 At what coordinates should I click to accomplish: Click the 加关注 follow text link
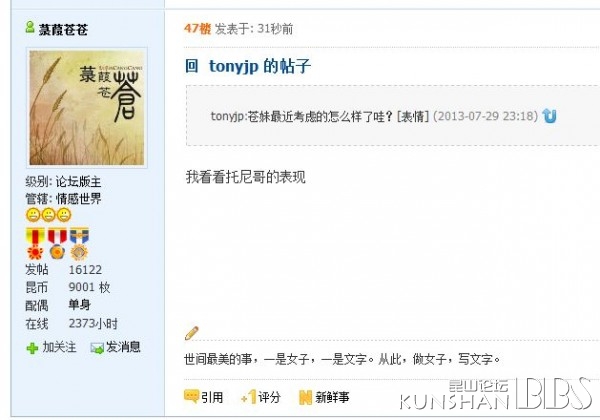click(x=59, y=347)
